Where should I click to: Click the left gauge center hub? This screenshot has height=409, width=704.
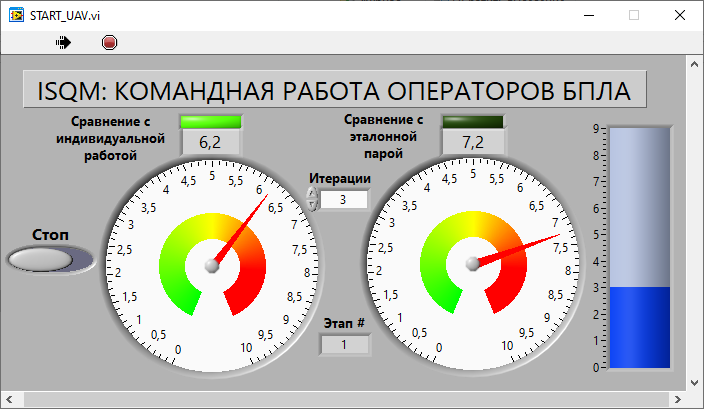pyautogui.click(x=212, y=265)
